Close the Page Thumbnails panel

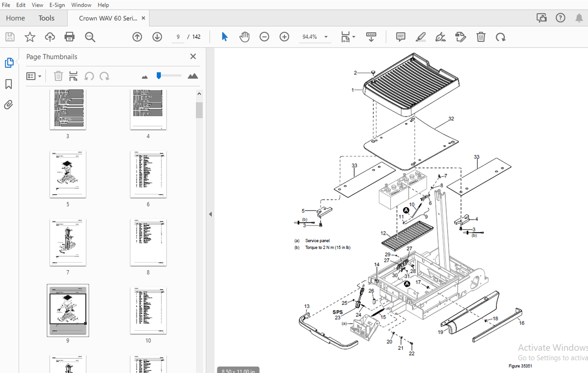(193, 56)
